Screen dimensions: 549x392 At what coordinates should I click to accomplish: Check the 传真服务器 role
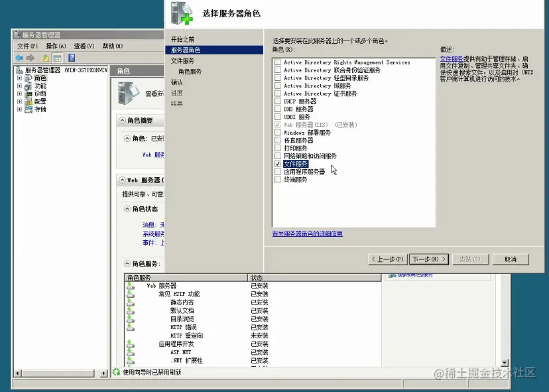pyautogui.click(x=278, y=140)
